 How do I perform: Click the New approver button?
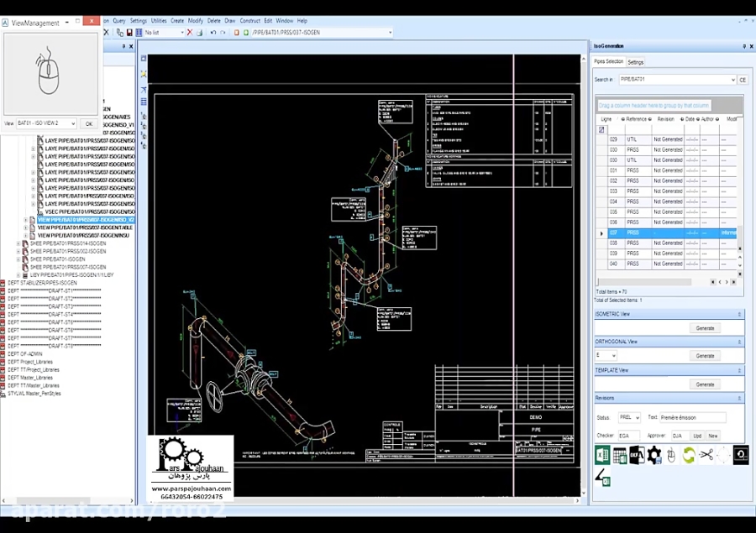(x=714, y=435)
